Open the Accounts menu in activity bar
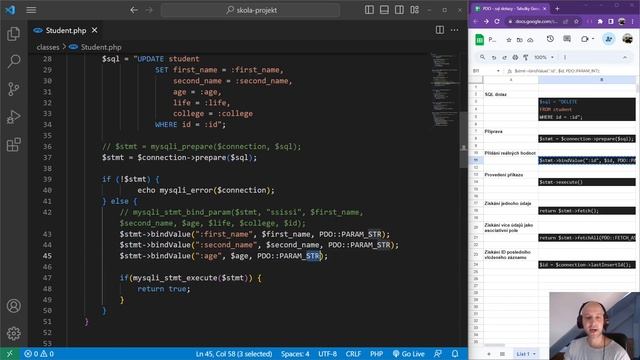 point(13,306)
